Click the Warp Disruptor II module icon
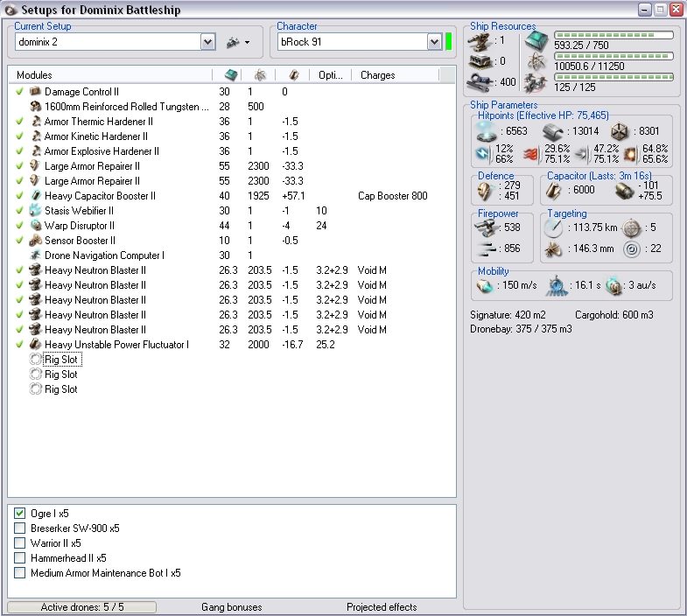Viewport: 687px width, 616px height. click(x=36, y=226)
